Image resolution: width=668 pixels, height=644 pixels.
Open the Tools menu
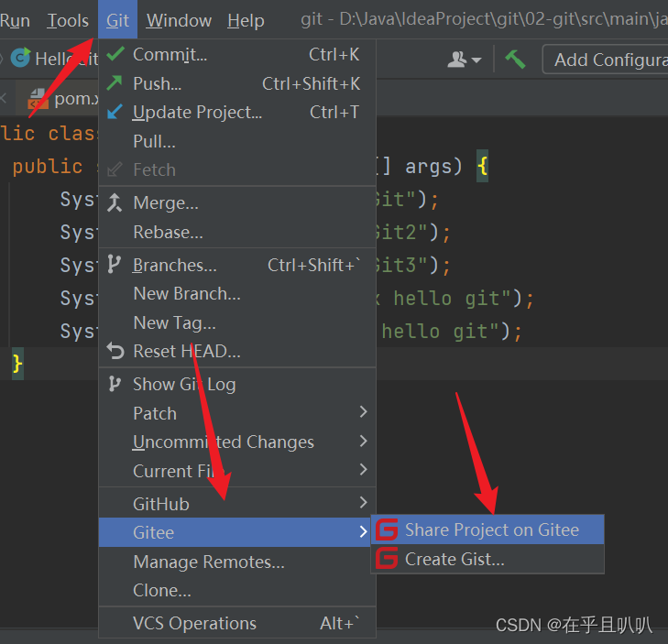pyautogui.click(x=68, y=20)
